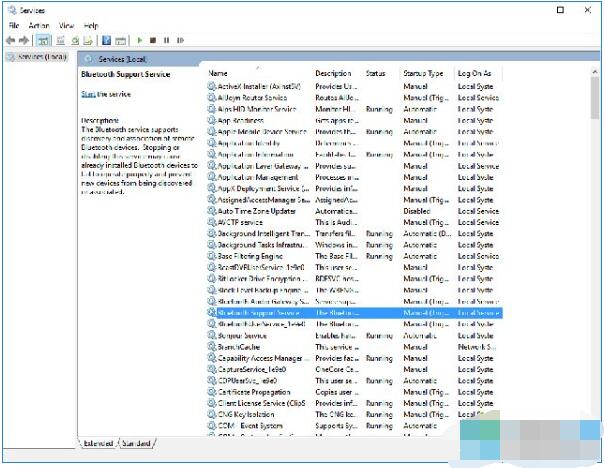
Task: Sort by the Startup Type column header
Action: pyautogui.click(x=423, y=73)
